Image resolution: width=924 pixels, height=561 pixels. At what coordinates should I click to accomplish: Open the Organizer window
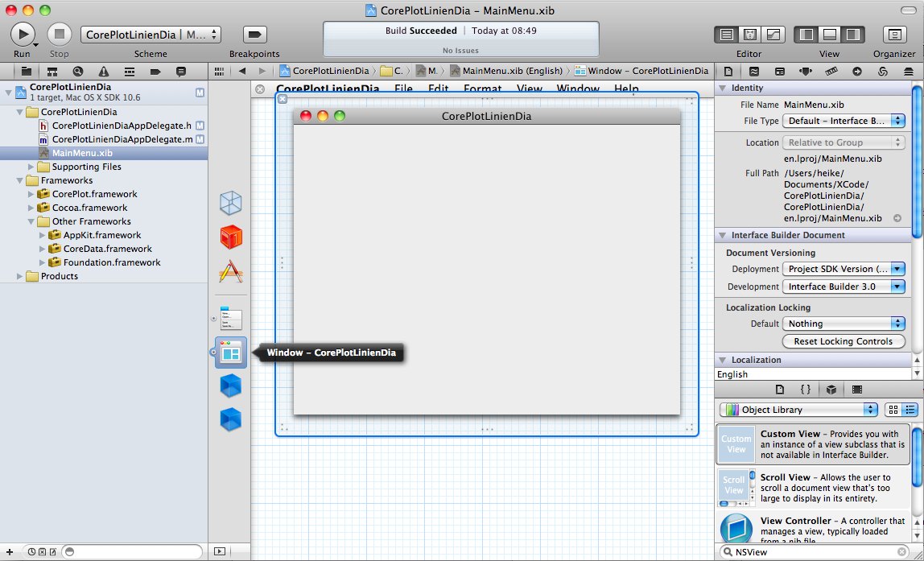click(894, 35)
